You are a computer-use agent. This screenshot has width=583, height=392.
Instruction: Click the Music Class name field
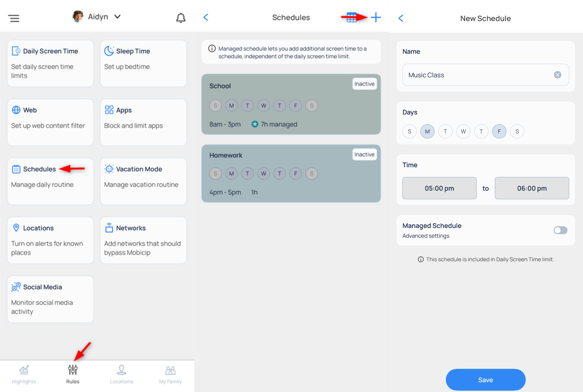click(x=486, y=75)
